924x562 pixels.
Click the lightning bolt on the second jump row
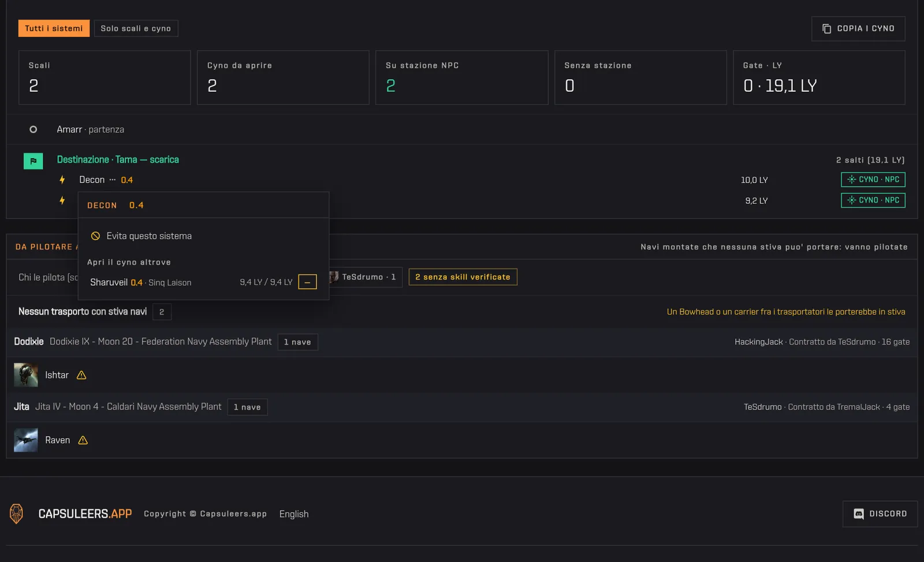pos(62,201)
